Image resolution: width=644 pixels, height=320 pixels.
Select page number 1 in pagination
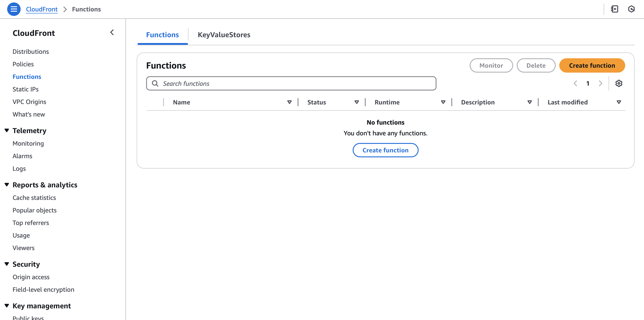pos(588,84)
